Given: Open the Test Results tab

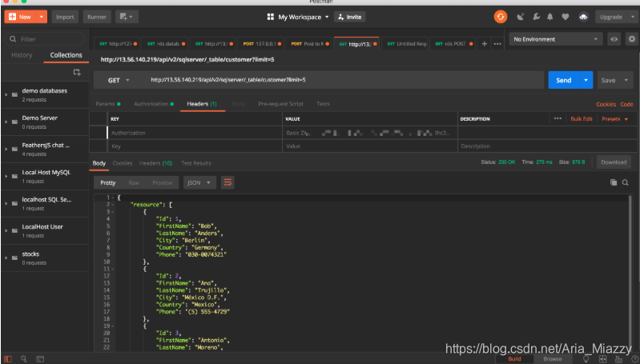Looking at the screenshot, I should tap(196, 163).
